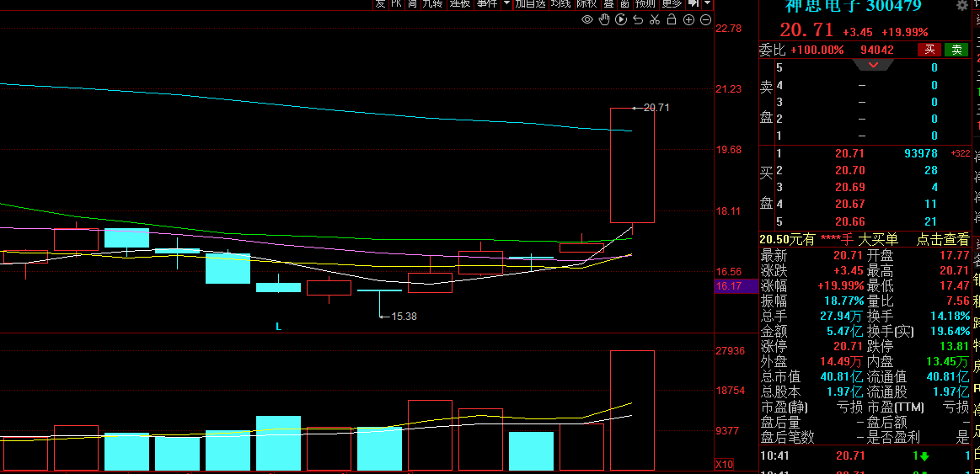
Task: Click the 预测 forecast button
Action: click(645, 3)
